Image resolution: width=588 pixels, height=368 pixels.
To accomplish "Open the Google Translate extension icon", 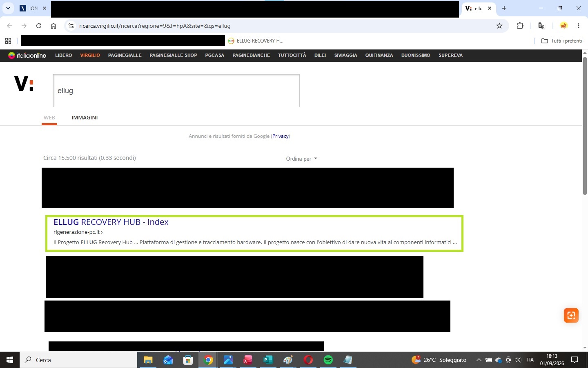I will tap(542, 26).
